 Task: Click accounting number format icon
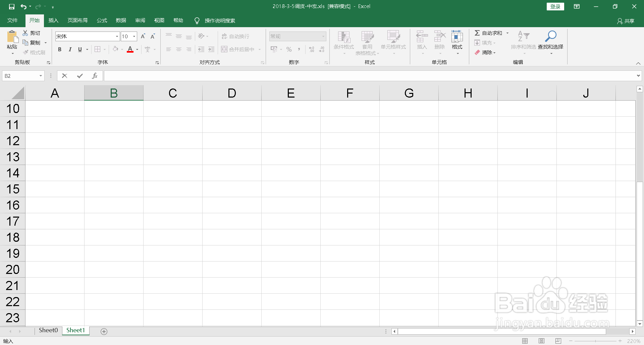[274, 49]
